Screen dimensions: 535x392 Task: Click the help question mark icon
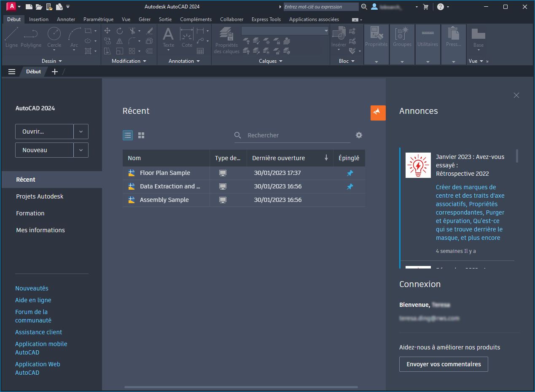point(440,7)
